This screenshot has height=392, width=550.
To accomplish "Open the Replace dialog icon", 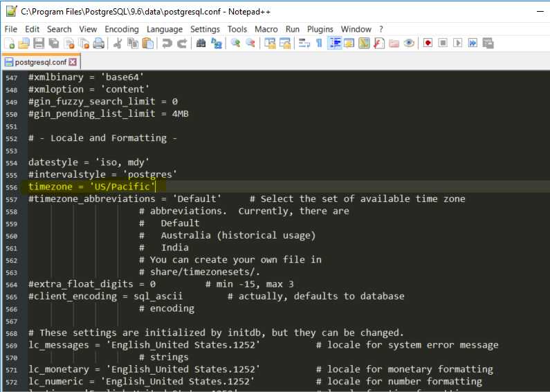I will tap(216, 43).
